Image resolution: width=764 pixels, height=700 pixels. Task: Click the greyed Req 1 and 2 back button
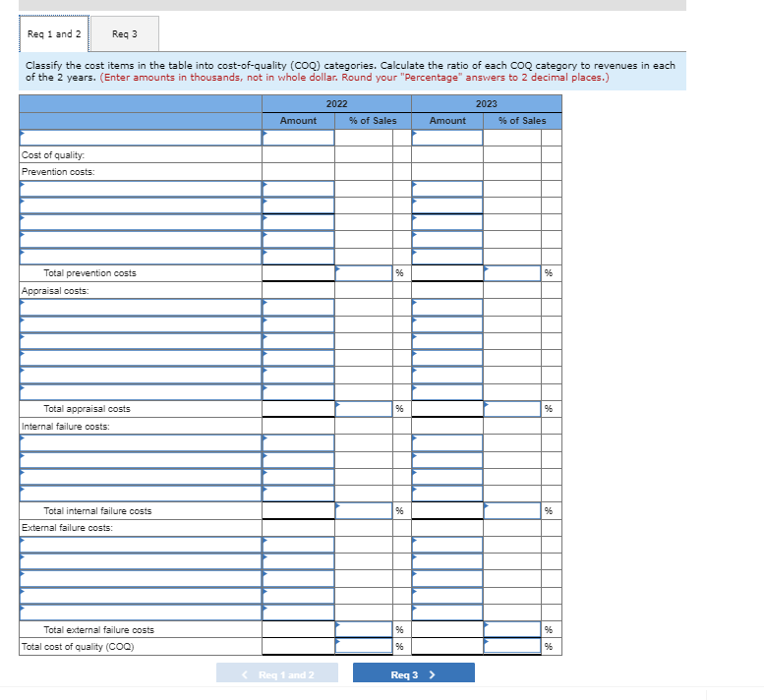point(277,674)
